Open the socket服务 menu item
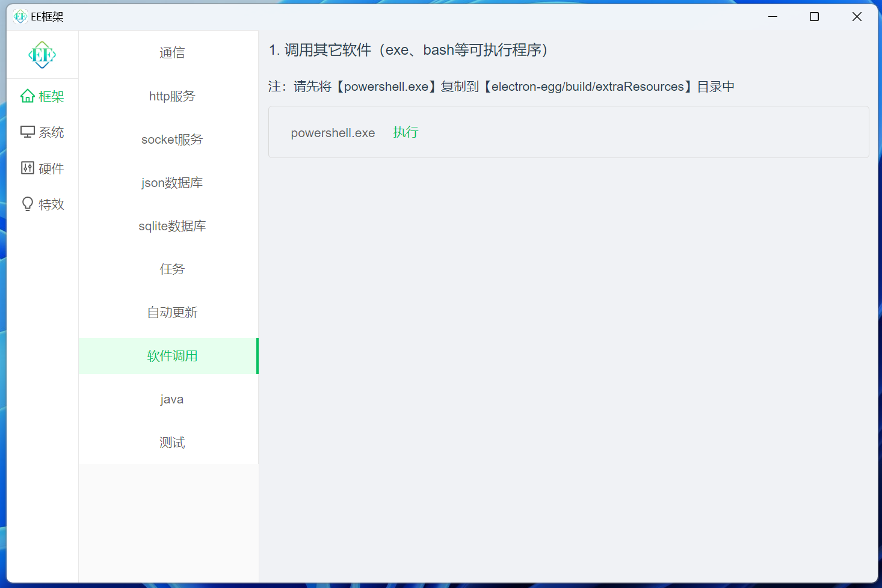882x588 pixels. click(168, 139)
